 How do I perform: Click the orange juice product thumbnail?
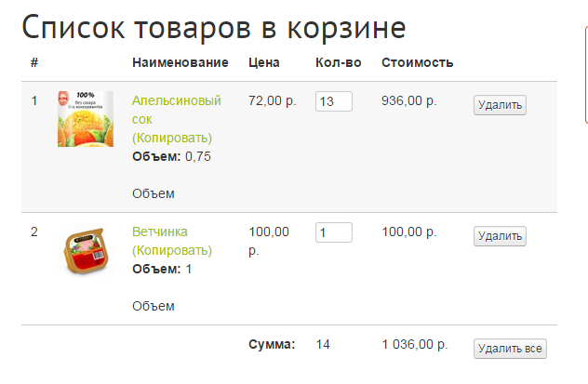(85, 119)
